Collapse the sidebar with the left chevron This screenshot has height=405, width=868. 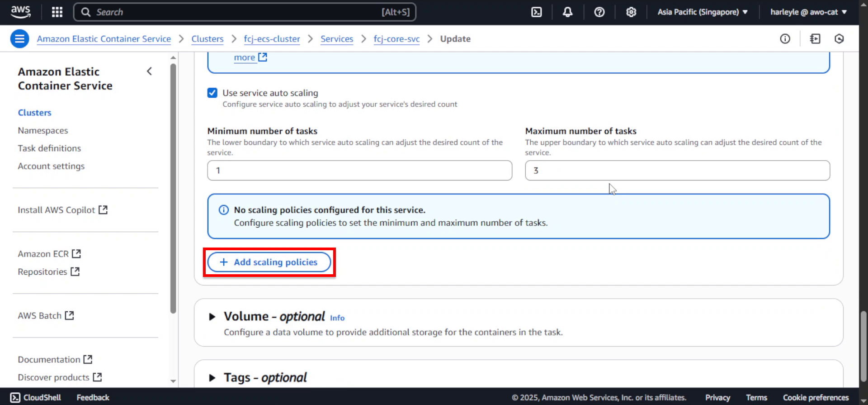point(149,71)
